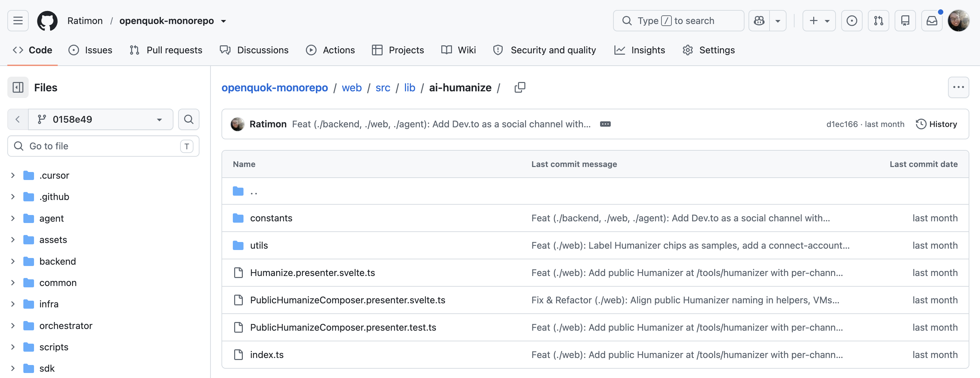Open Copilot chat icon
This screenshot has width=980, height=378.
(759, 21)
